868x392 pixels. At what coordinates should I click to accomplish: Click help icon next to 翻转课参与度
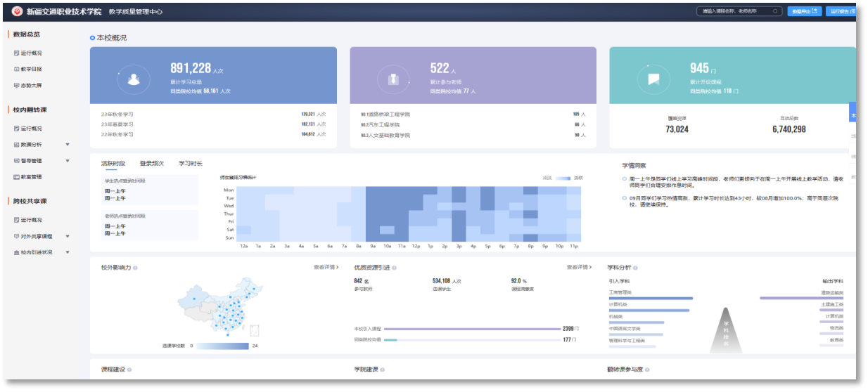647,370
